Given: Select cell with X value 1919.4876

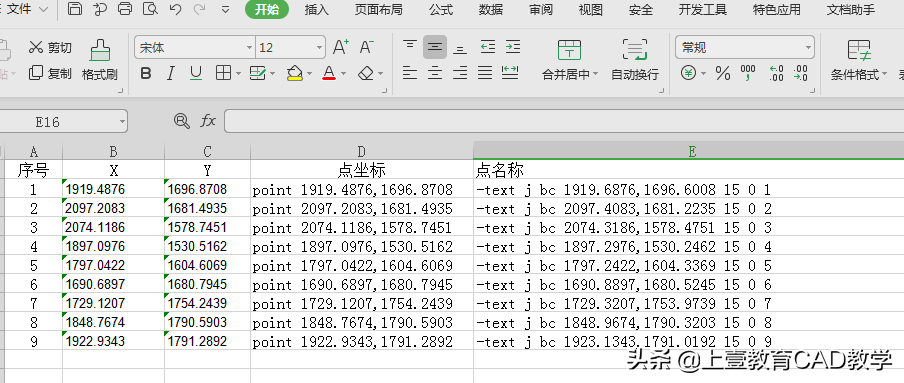Looking at the screenshot, I should point(113,189).
